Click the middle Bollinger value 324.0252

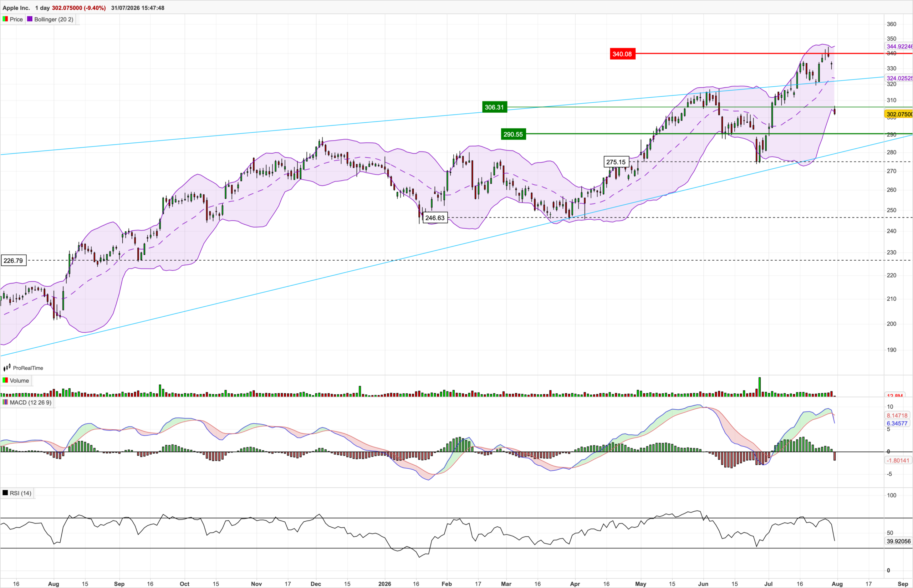coord(898,78)
